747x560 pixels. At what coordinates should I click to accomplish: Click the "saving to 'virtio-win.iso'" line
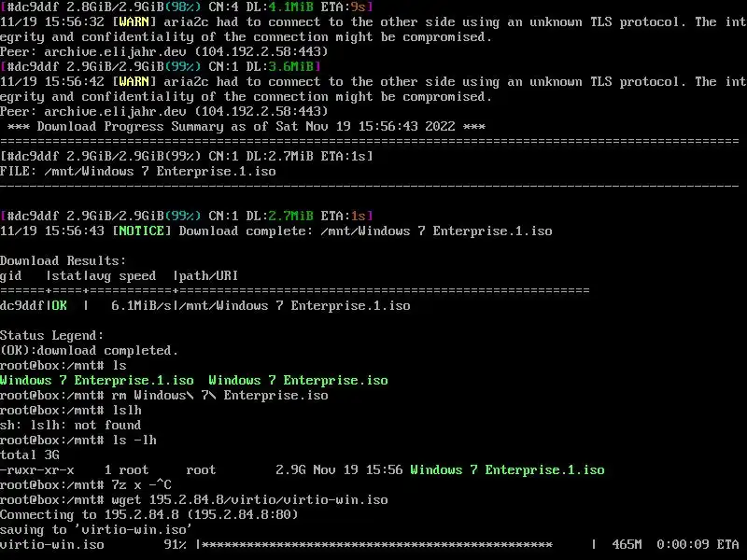(x=96, y=529)
